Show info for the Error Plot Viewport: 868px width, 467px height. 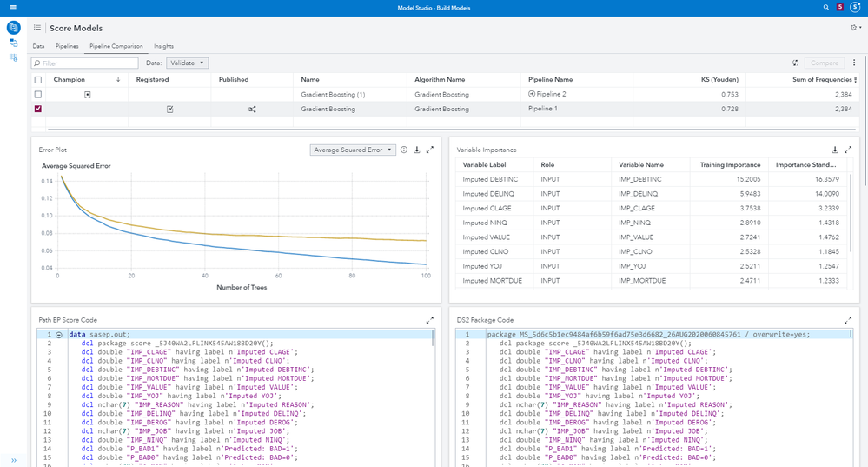point(404,150)
